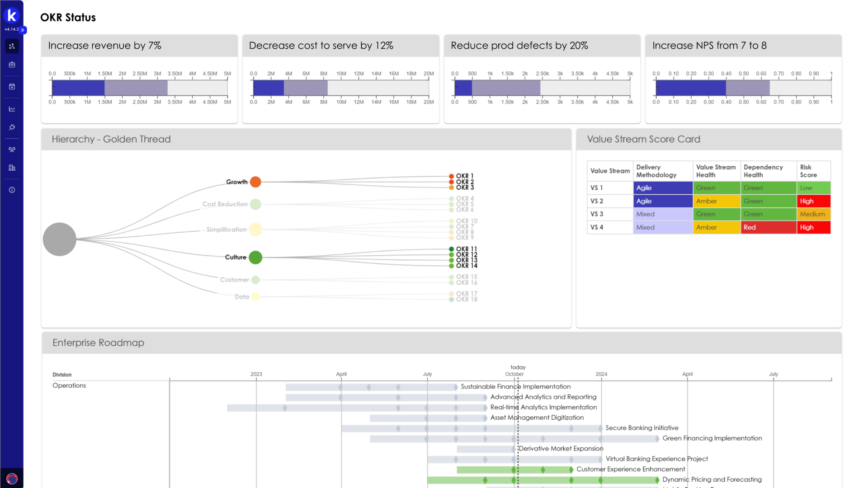Open the line chart analytics icon
868x488 pixels.
(12, 109)
